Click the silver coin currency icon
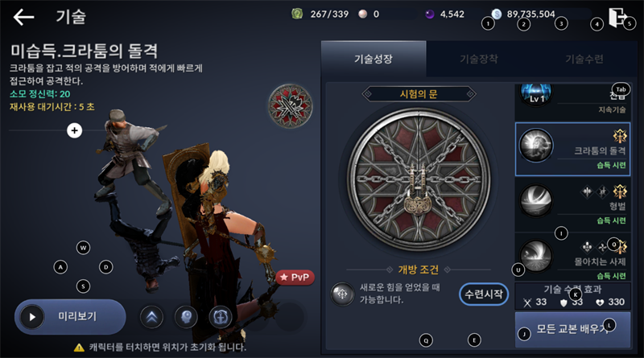This screenshot has width=644, height=358. click(497, 14)
